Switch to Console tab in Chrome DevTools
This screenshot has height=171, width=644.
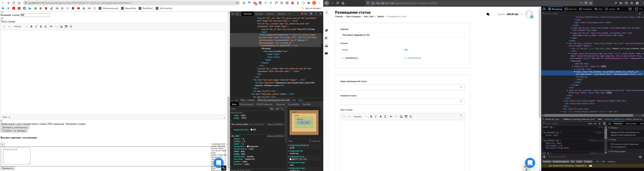coord(259,14)
